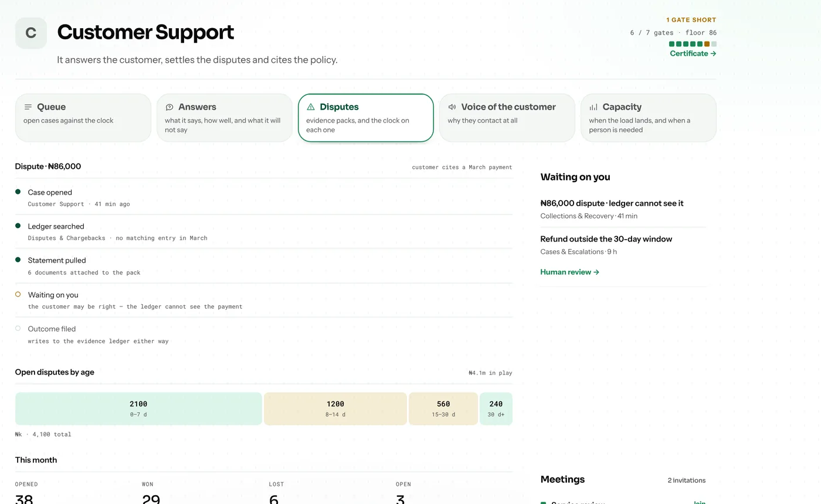
Task: Click the Statement pulled status dot
Action: 18,260
